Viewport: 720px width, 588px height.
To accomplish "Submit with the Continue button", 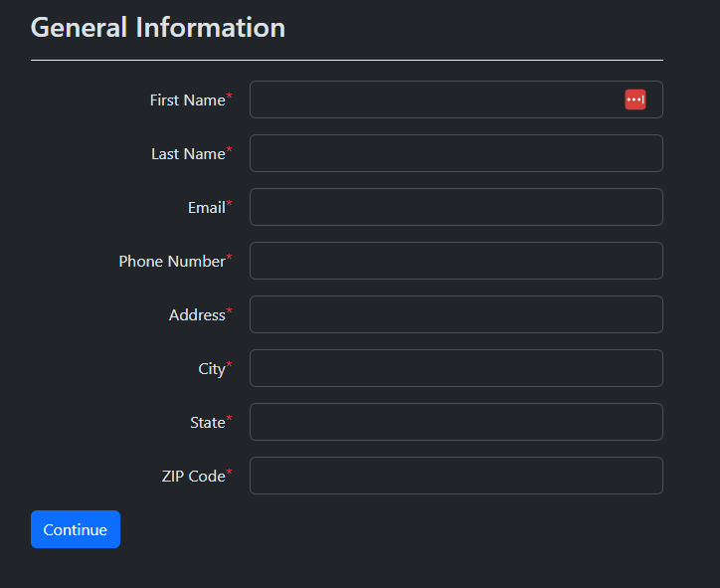I will [76, 529].
